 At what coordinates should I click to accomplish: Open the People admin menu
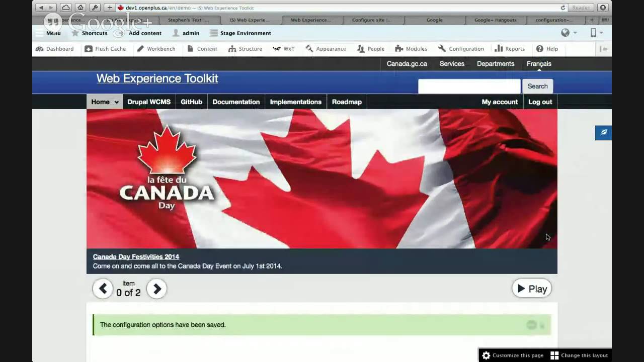click(371, 49)
